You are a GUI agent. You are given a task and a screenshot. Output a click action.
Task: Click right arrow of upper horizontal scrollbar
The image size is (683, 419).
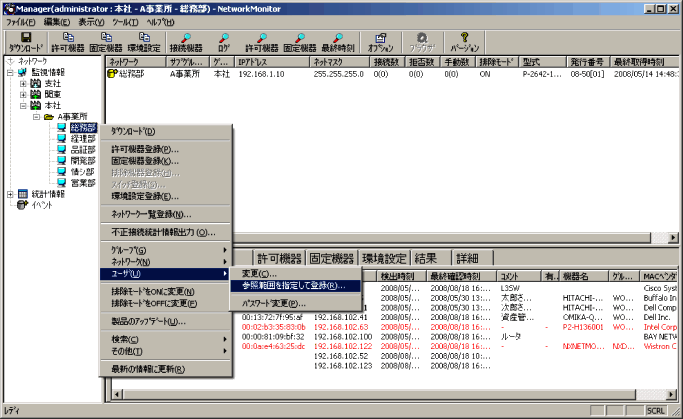click(673, 237)
